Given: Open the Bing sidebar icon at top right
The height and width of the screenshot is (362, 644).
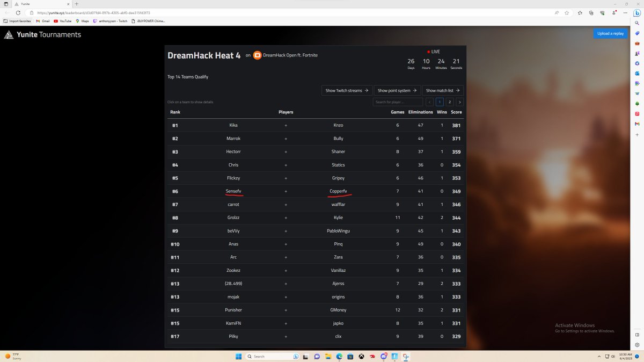Looking at the screenshot, I should tap(637, 14).
